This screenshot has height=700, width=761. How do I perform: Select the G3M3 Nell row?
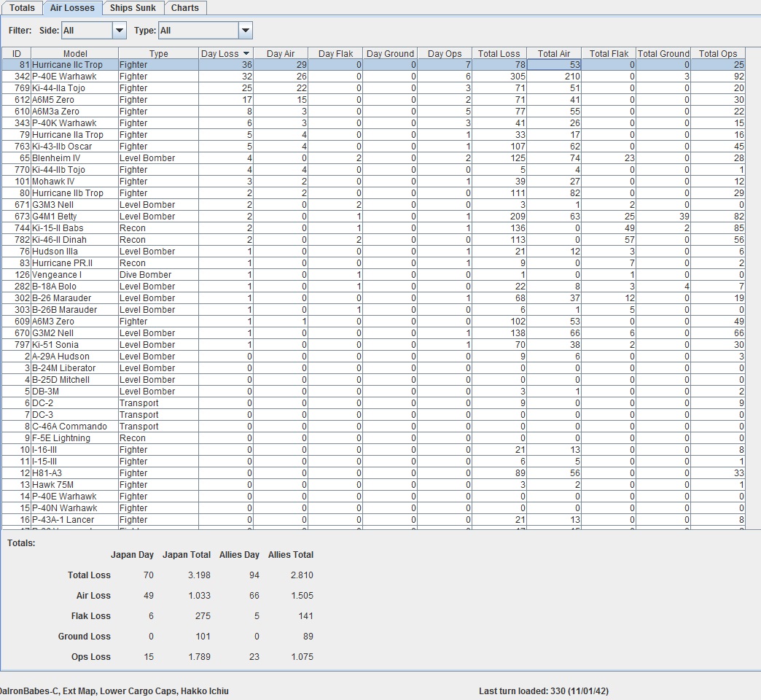pyautogui.click(x=374, y=204)
